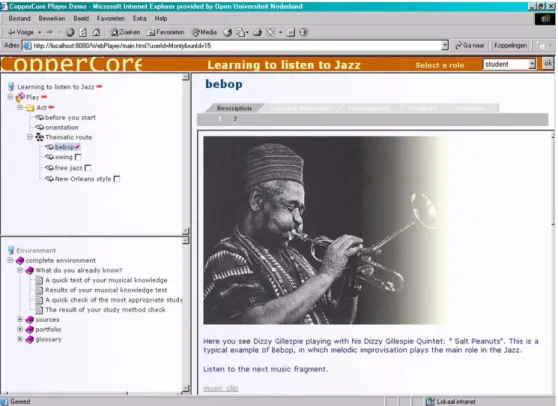This screenshot has height=406, width=558.
Task: Open the orientation activity
Action: click(x=62, y=127)
